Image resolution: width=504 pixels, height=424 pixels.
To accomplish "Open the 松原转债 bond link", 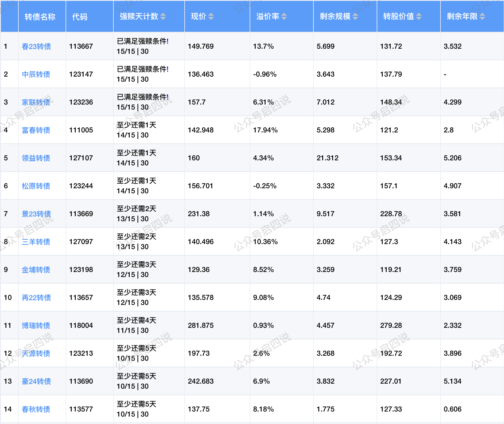I will coord(36,186).
